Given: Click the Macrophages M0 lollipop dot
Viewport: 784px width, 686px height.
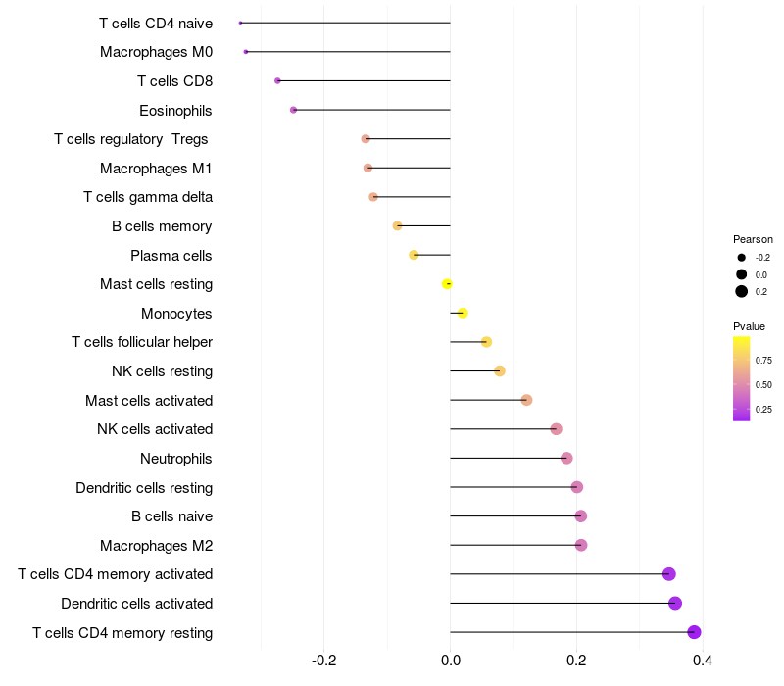Looking at the screenshot, I should [246, 52].
